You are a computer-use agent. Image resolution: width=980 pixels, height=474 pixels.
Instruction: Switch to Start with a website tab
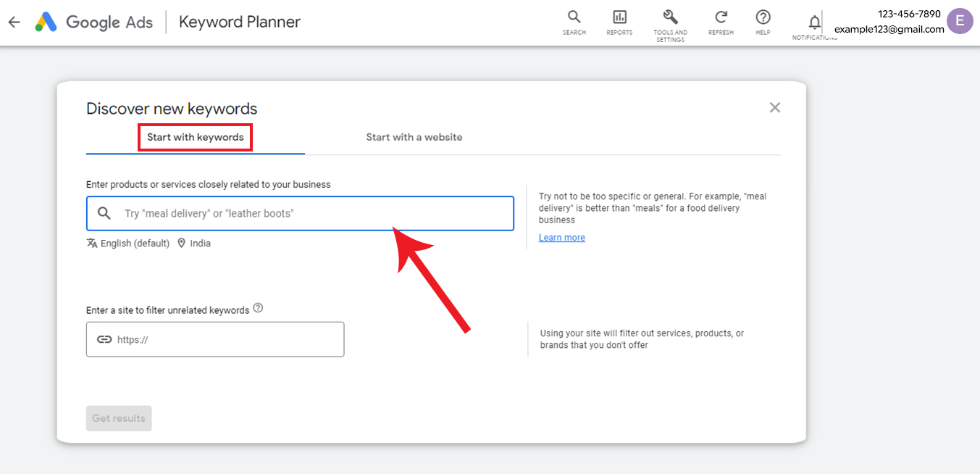(x=414, y=137)
